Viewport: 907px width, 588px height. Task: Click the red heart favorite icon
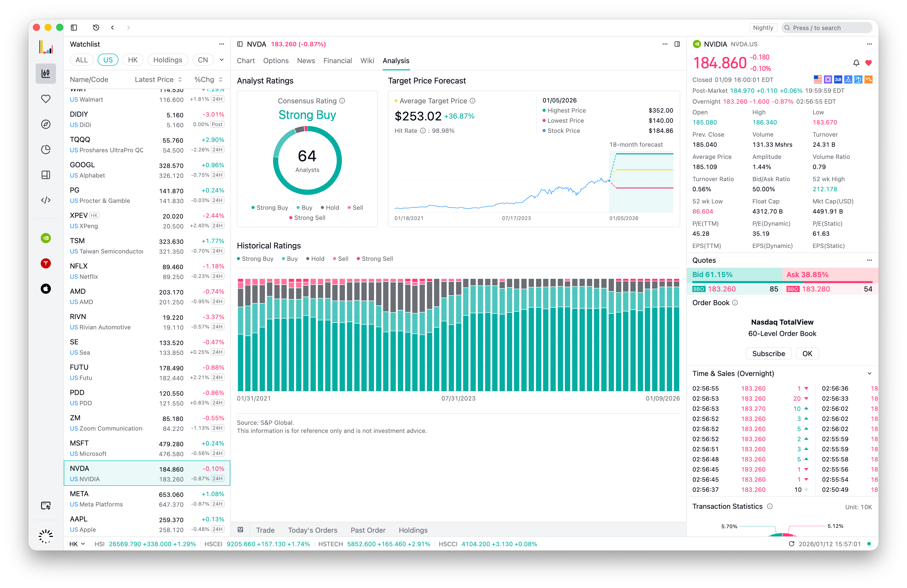(x=869, y=63)
